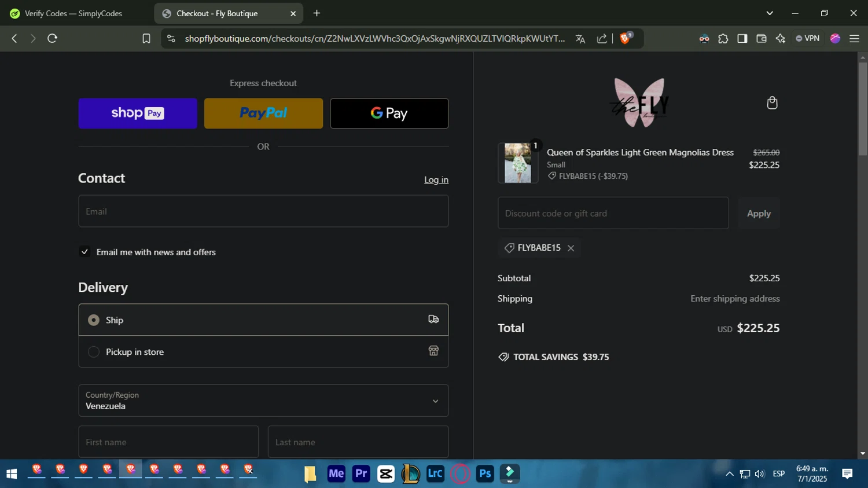Open CapCut from taskbar
This screenshot has width=868, height=488.
pos(386,474)
